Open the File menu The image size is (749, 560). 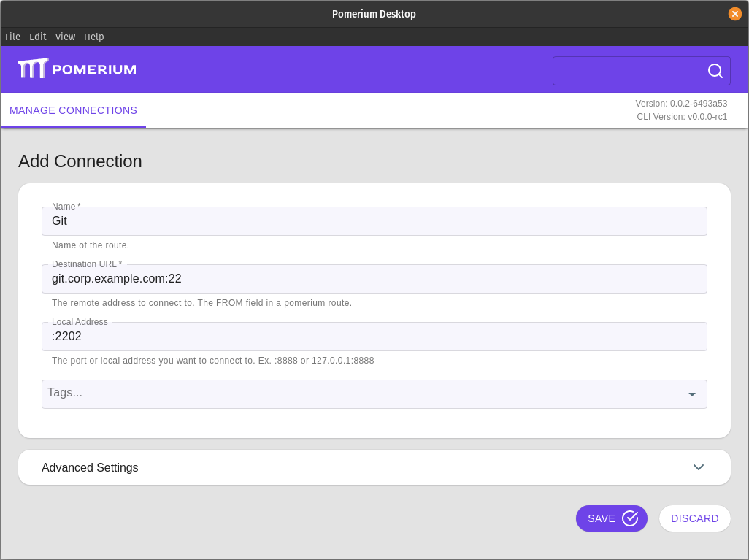[12, 37]
